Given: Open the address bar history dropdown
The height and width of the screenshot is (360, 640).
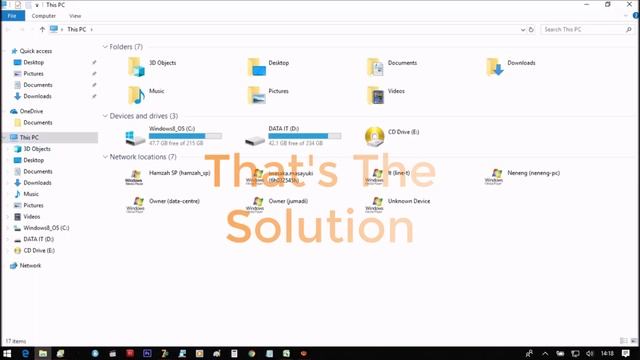Looking at the screenshot, I should [x=523, y=29].
